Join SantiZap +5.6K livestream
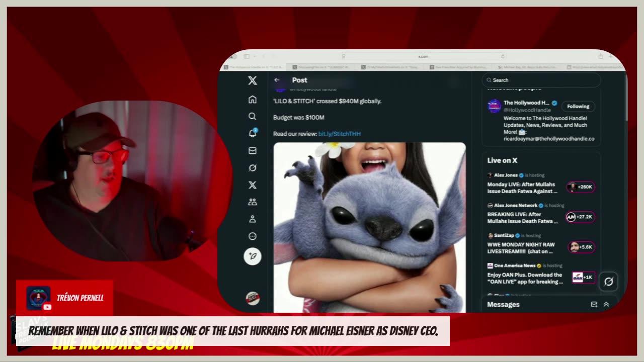644x362 pixels. tap(582, 247)
